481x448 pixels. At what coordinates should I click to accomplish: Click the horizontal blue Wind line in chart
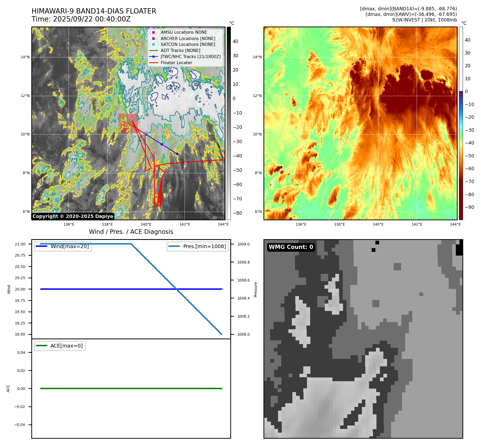[131, 289]
